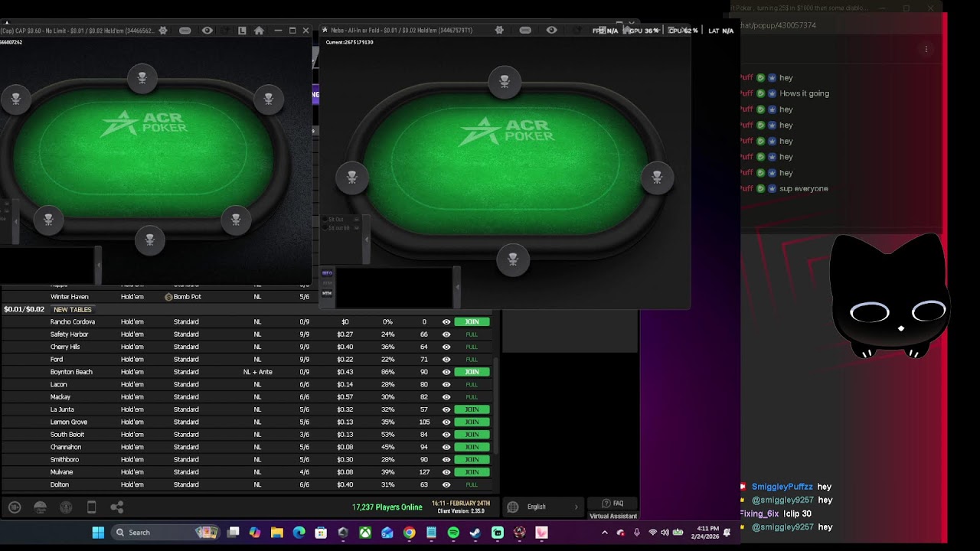Click the star icon on the Nebs table title
This screenshot has height=551, width=980.
[325, 31]
